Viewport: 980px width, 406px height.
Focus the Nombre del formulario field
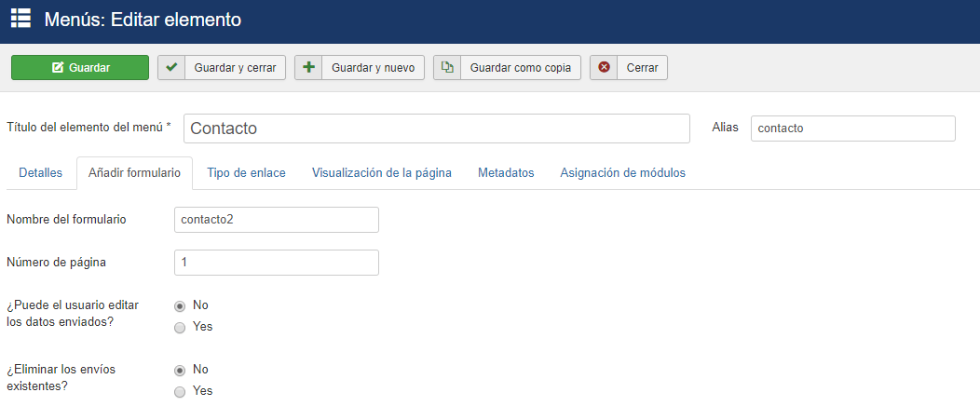point(277,220)
